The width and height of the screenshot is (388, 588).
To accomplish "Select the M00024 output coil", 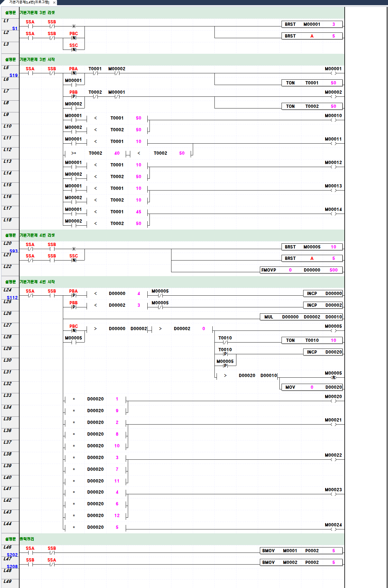I will click(333, 529).
